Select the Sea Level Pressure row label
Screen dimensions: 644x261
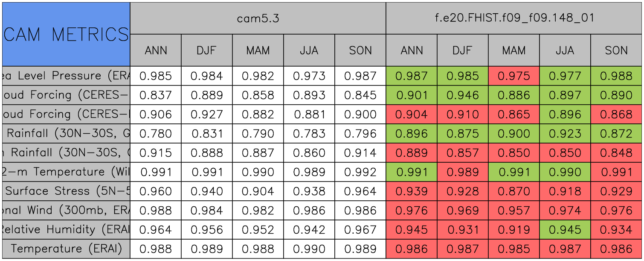coord(66,76)
